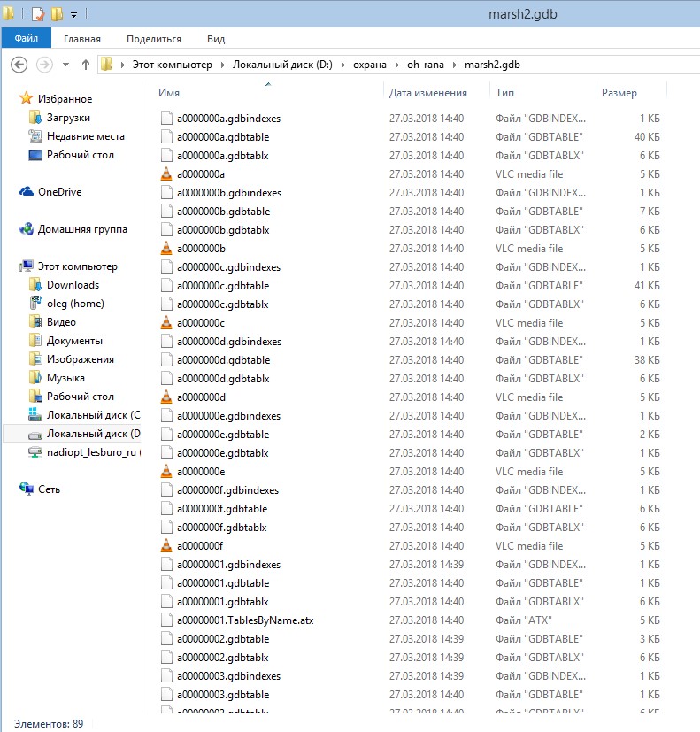The height and width of the screenshot is (732, 700).
Task: Sort by Дата изменения column header
Action: tap(428, 93)
